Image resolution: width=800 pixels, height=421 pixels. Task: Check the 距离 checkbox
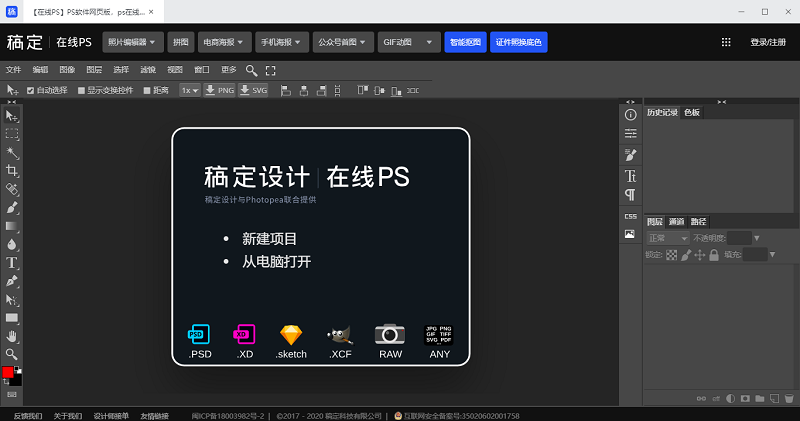point(147,90)
